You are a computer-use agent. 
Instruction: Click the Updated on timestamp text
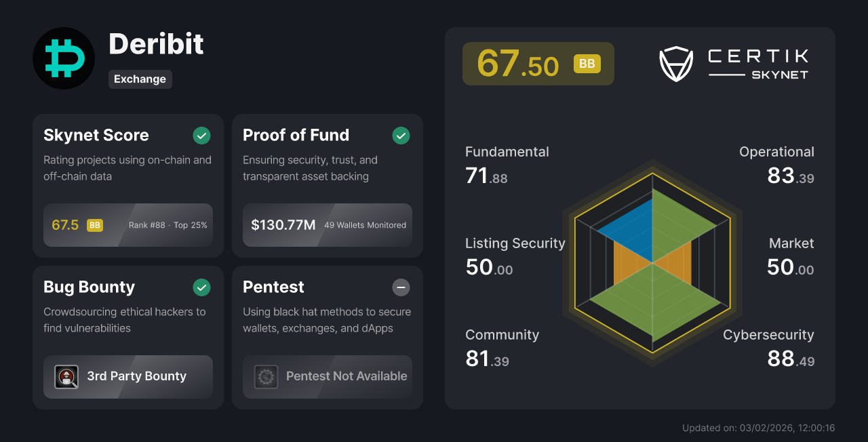click(758, 428)
